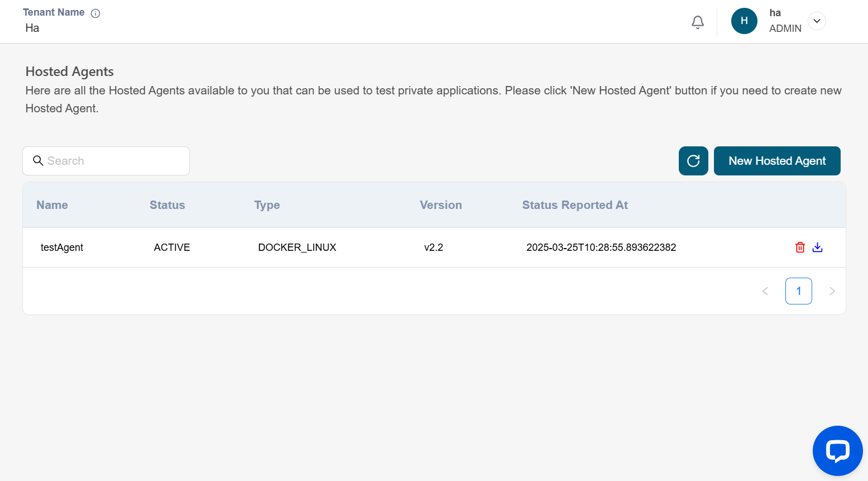Refresh the hosted agents list
The width and height of the screenshot is (868, 481).
click(x=693, y=161)
